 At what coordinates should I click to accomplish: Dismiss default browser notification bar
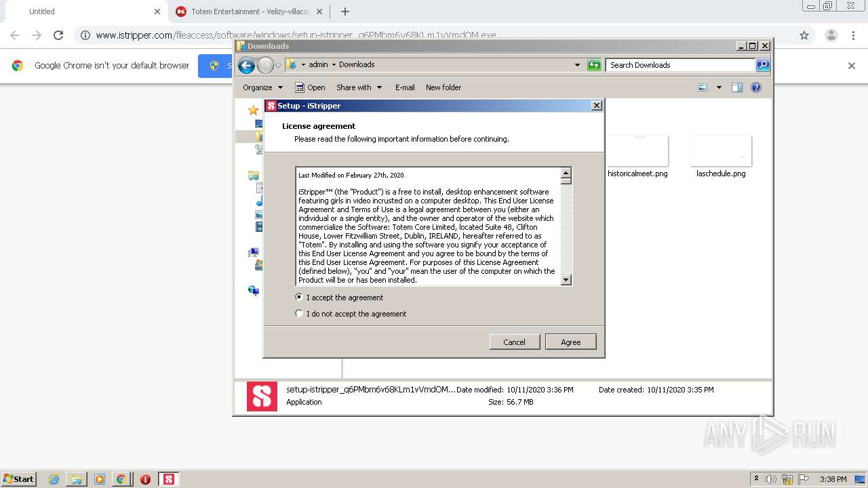[x=852, y=66]
